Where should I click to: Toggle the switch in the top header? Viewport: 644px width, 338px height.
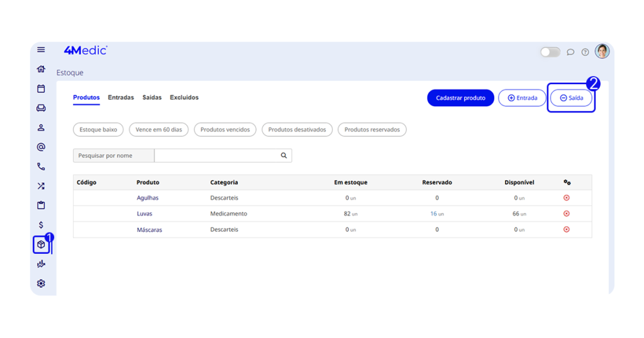[550, 52]
